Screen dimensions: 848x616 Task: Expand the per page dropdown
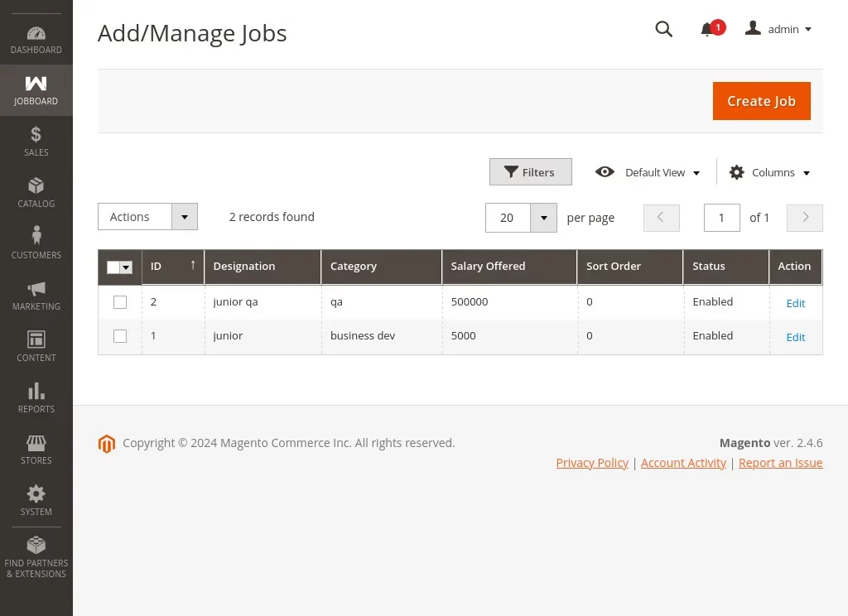coord(543,217)
